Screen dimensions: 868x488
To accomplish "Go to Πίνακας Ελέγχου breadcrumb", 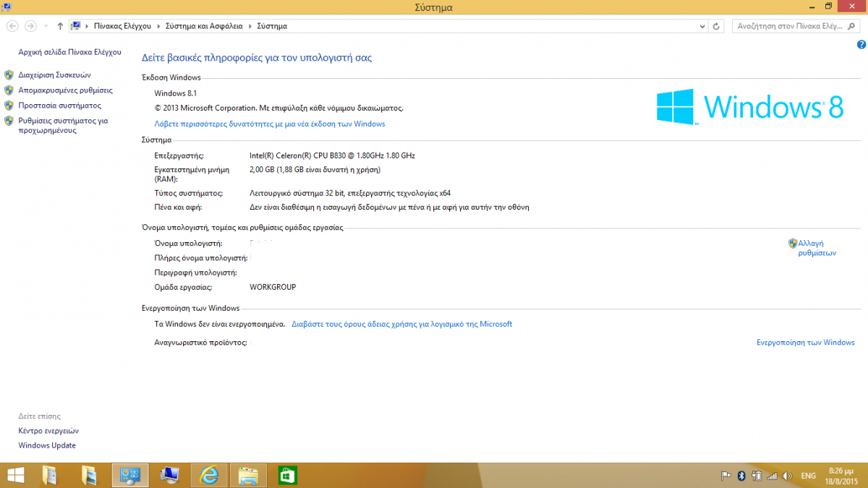I will pos(122,26).
